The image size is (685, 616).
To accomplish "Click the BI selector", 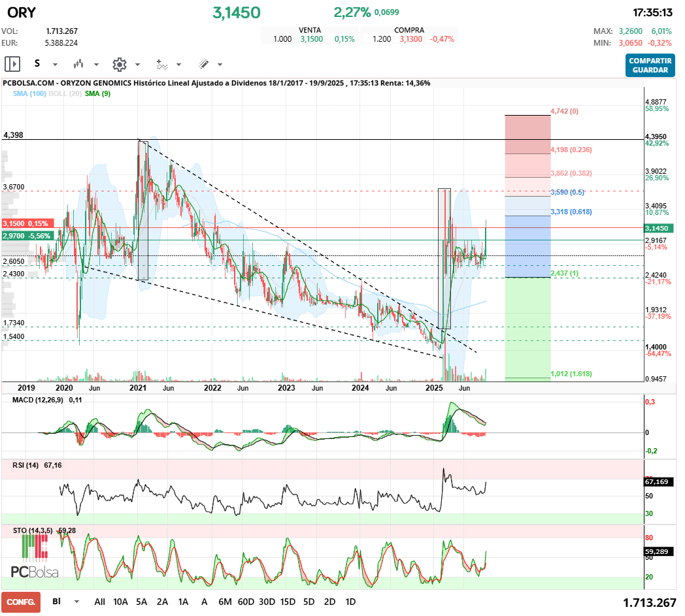I will [x=56, y=602].
